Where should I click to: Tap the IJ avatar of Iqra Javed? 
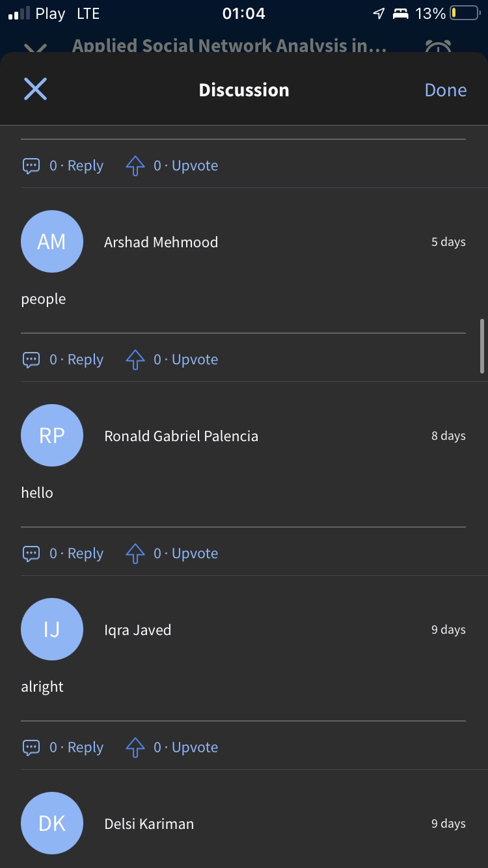pyautogui.click(x=52, y=629)
